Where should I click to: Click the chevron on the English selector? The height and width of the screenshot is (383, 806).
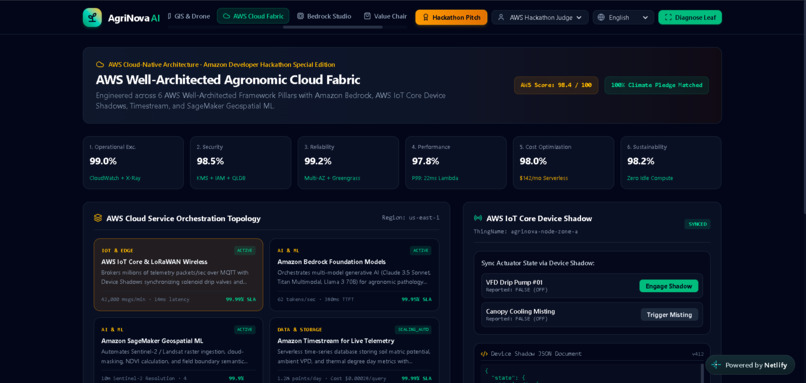pos(645,17)
